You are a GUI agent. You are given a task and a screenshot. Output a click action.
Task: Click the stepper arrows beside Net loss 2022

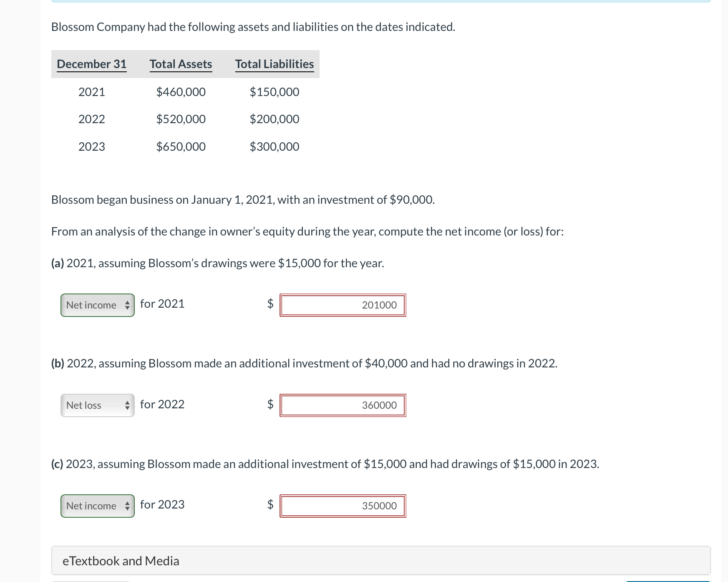point(127,405)
